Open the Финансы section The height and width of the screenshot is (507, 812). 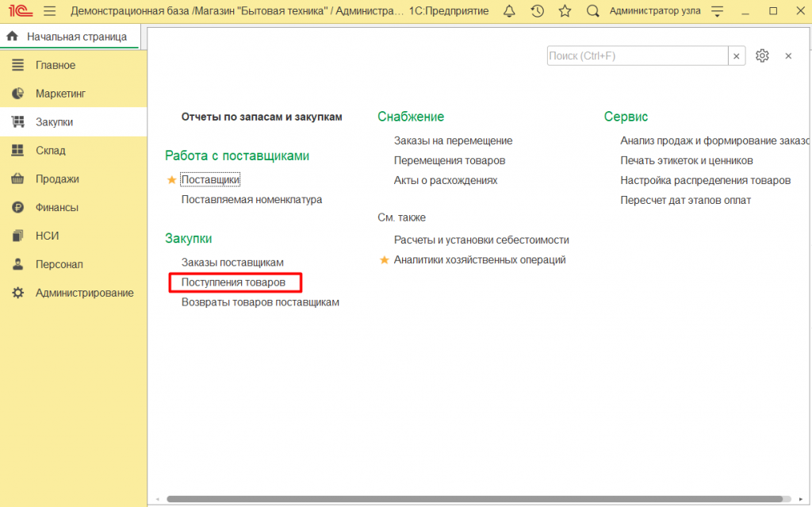(x=57, y=207)
